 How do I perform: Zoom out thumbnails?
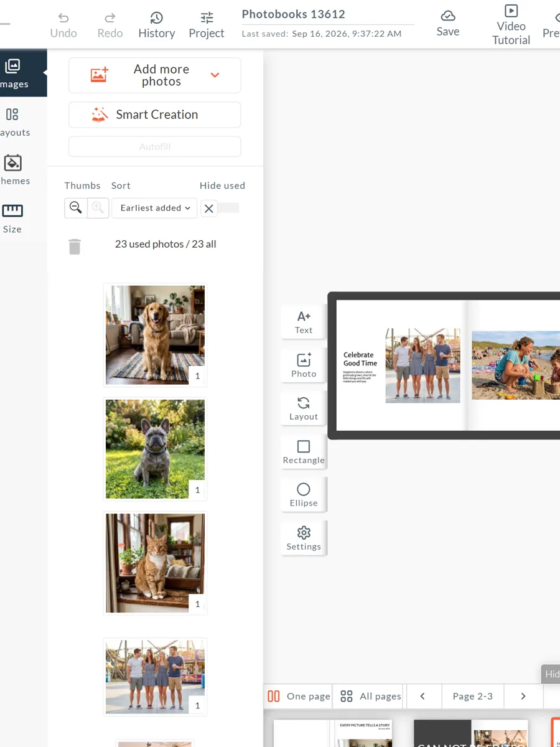tap(76, 208)
